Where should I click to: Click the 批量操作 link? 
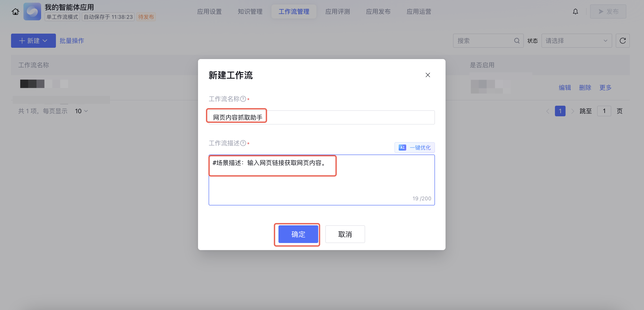pyautogui.click(x=72, y=40)
